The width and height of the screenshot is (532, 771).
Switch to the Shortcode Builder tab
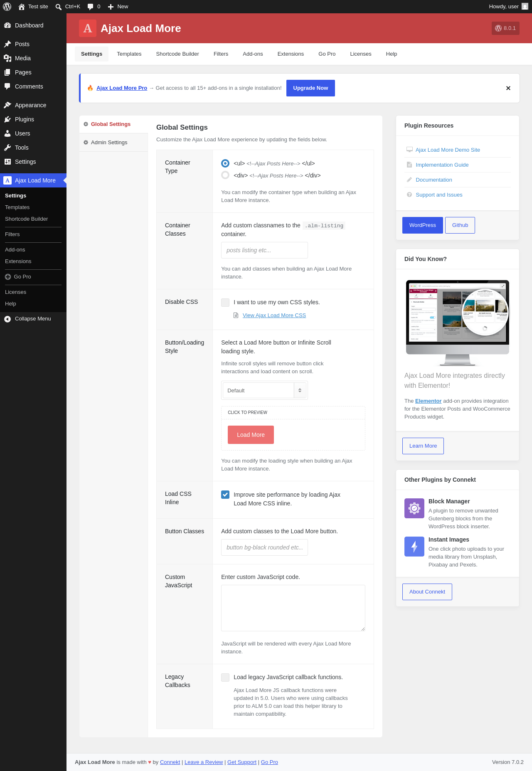pyautogui.click(x=177, y=54)
